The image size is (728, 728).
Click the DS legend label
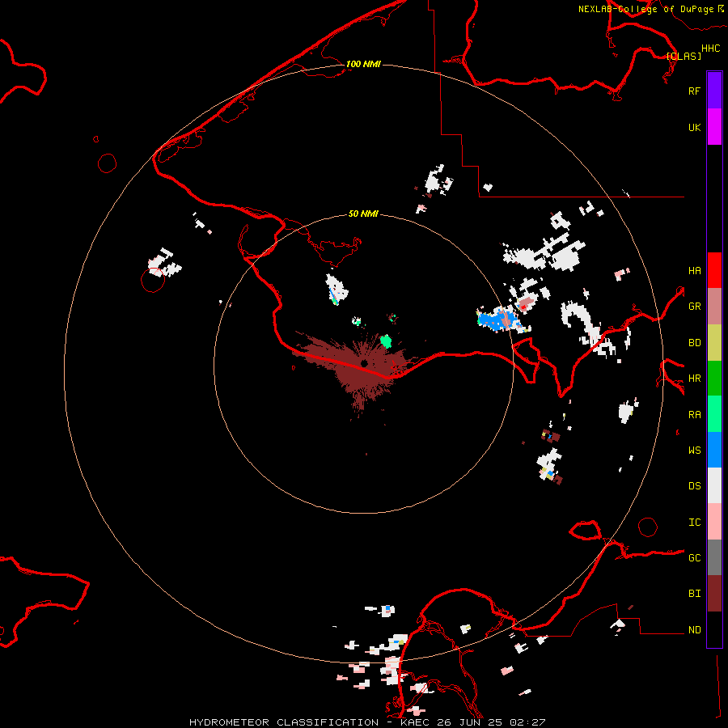[x=694, y=486]
